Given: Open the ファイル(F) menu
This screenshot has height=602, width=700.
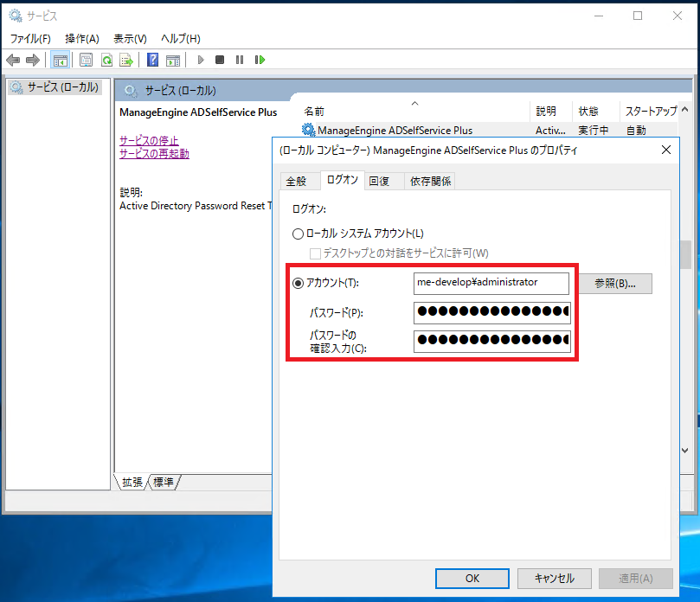Looking at the screenshot, I should 30,39.
